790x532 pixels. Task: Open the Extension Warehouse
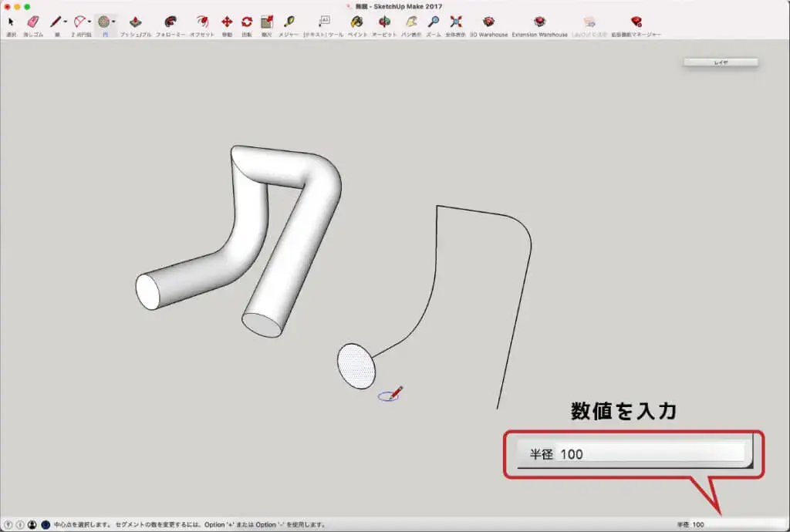pyautogui.click(x=539, y=22)
